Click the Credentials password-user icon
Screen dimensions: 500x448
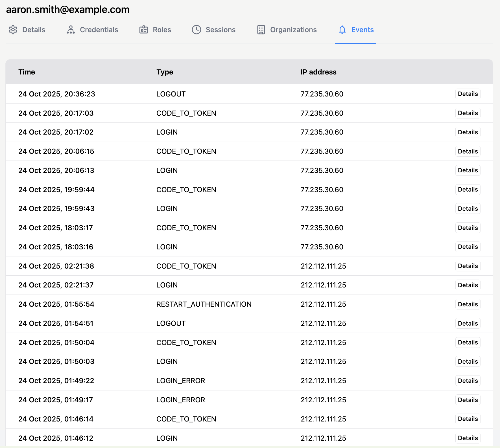(71, 30)
